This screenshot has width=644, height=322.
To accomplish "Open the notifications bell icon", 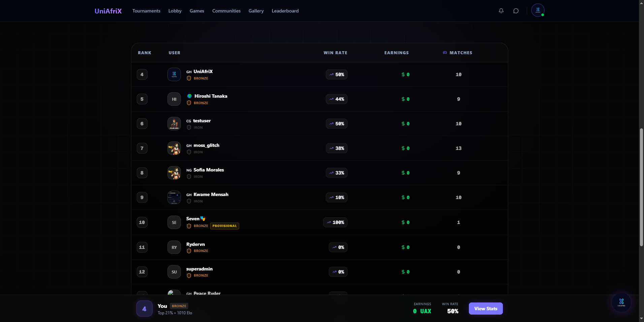I will click(x=501, y=11).
